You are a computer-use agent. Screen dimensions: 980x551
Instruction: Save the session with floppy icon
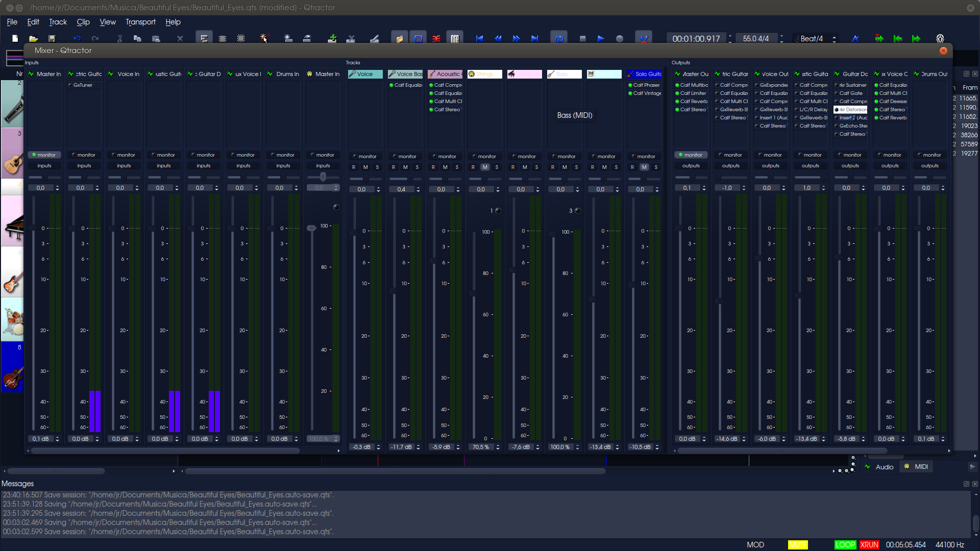[52, 38]
